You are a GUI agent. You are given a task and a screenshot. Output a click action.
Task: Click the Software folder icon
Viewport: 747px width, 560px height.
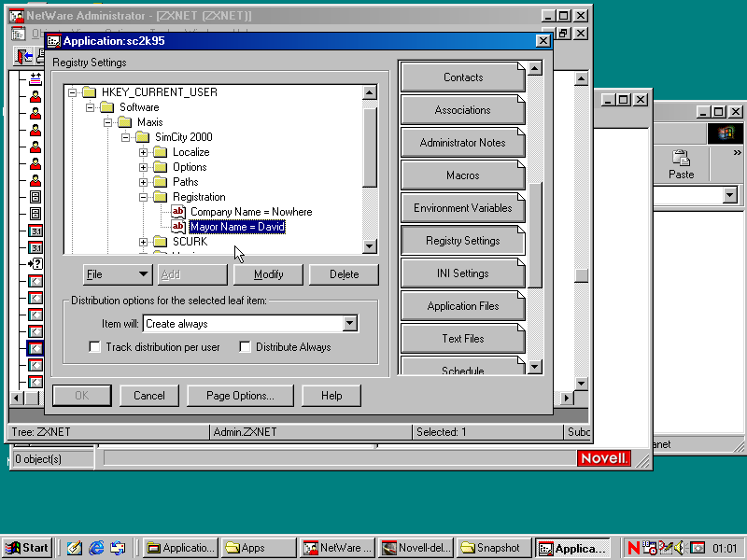point(107,107)
